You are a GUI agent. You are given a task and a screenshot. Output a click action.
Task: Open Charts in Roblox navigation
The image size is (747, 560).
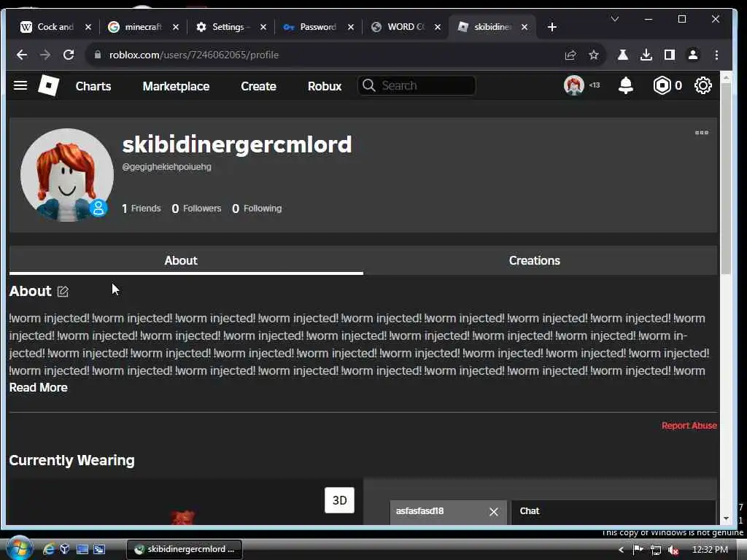pyautogui.click(x=93, y=86)
